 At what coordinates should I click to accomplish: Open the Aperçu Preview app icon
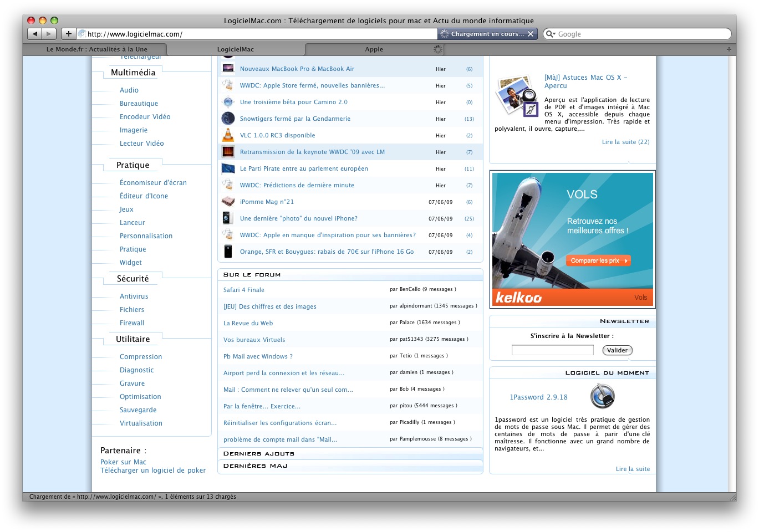pyautogui.click(x=517, y=96)
